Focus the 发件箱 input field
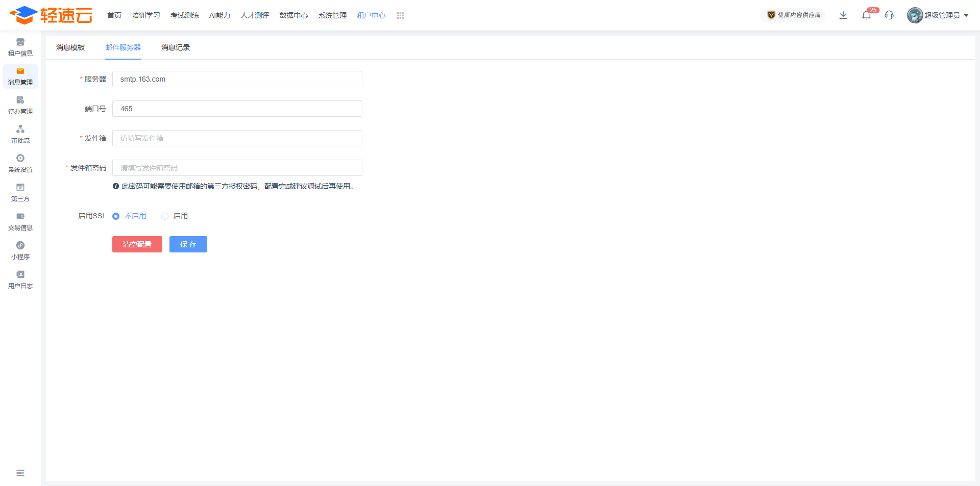Image resolution: width=980 pixels, height=486 pixels. point(237,138)
